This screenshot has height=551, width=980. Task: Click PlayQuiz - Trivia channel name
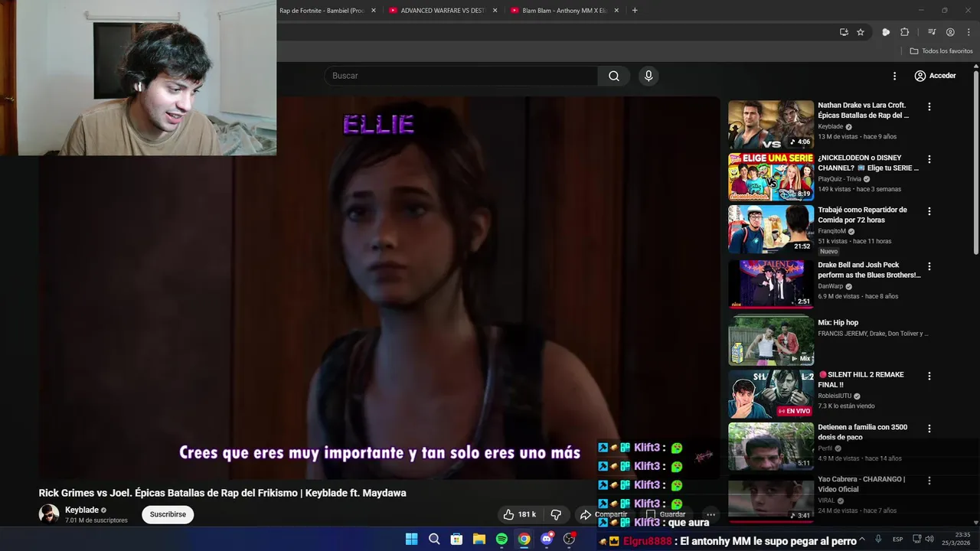coord(839,179)
